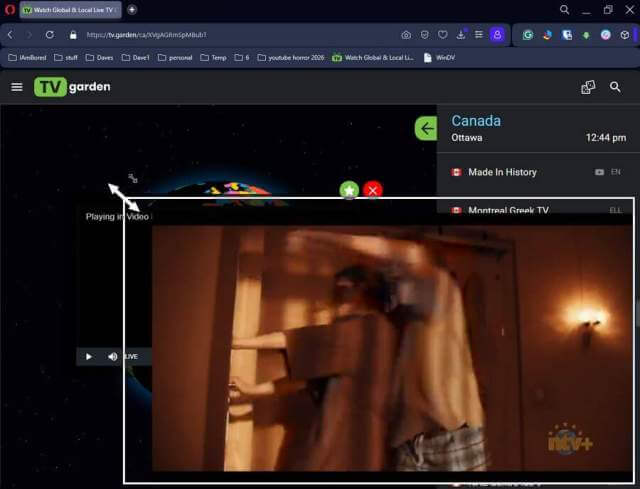Select Montreal Greek TV channel
This screenshot has height=489, width=640.
point(508,210)
